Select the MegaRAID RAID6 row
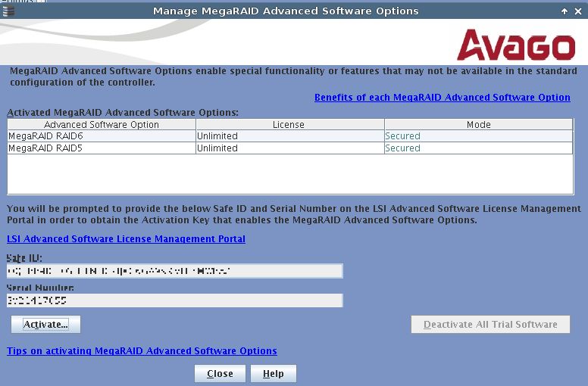The image size is (588, 386). tap(290, 136)
